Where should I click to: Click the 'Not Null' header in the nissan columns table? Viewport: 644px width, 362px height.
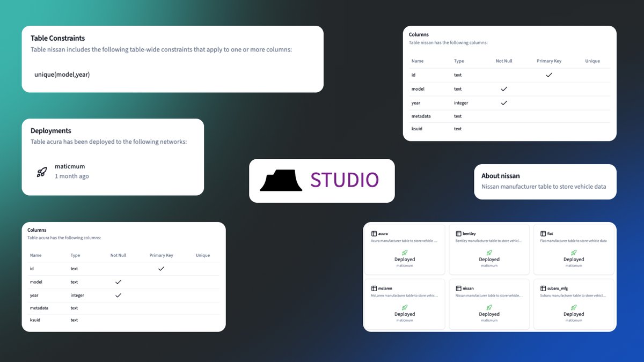[x=504, y=61]
